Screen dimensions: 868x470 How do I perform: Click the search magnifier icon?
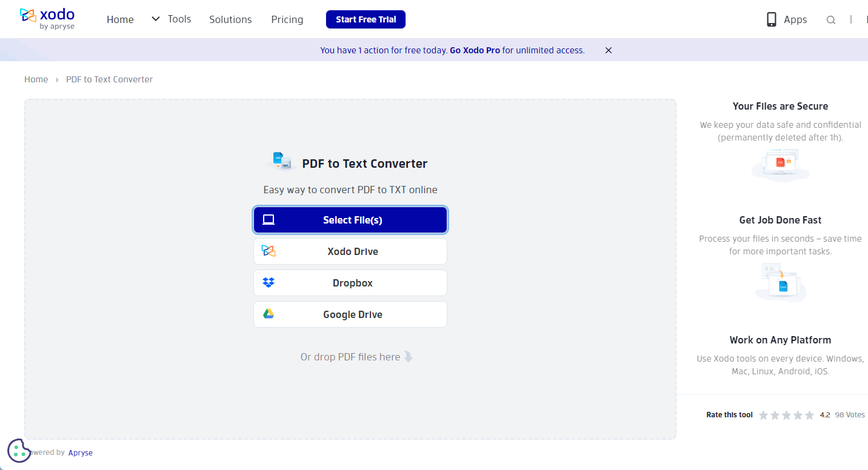(x=831, y=20)
